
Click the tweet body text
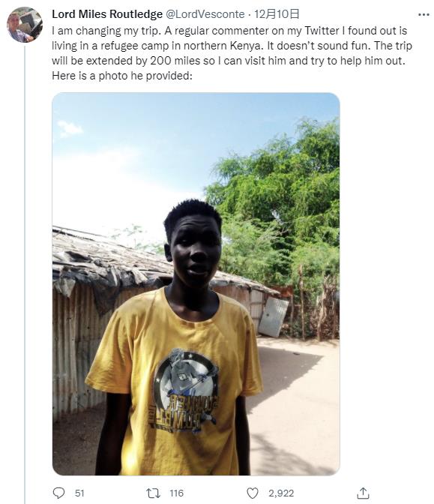click(232, 53)
